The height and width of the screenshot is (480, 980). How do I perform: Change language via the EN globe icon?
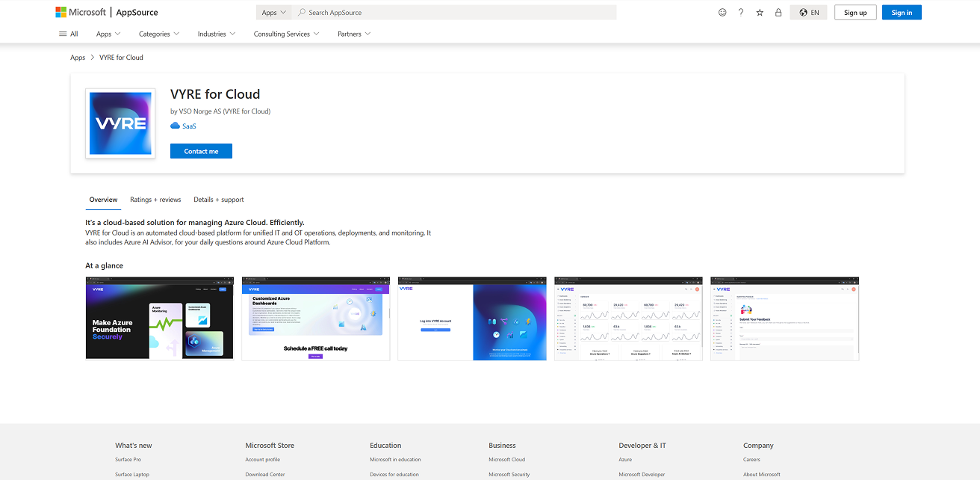[x=807, y=12]
